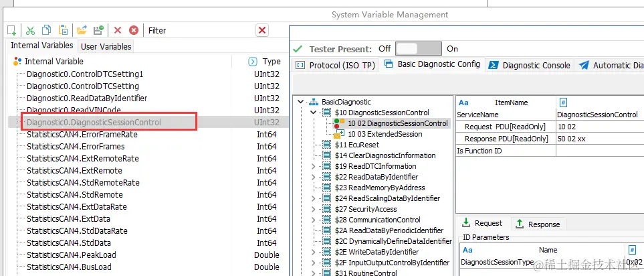The image size is (644, 276).
Task: Click the save export floppy icon
Action: tap(98, 30)
